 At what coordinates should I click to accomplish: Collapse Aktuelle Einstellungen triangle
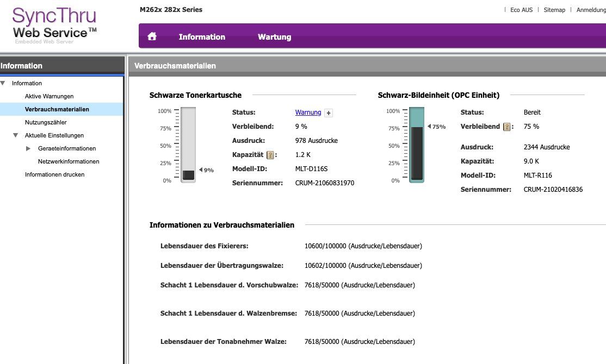pos(15,135)
